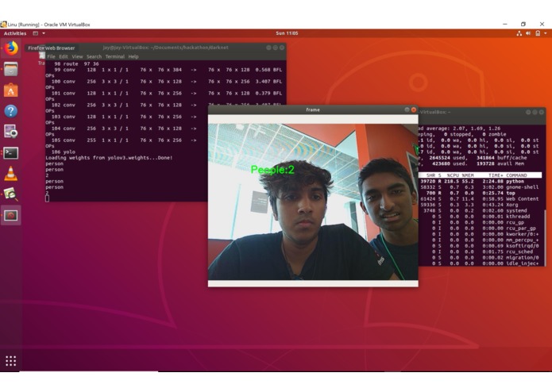Click the load average line in top
Screen dimensions: 552x392
coord(459,129)
